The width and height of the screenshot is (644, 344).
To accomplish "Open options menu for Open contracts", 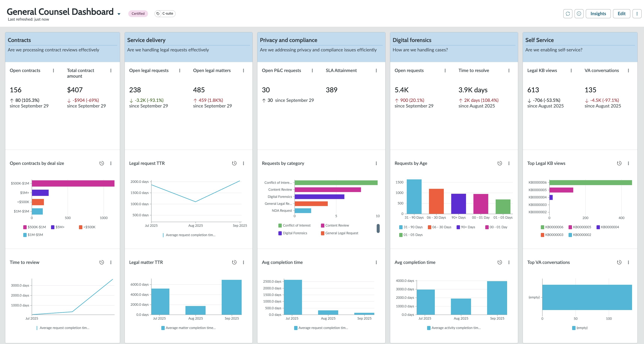I will [x=53, y=71].
